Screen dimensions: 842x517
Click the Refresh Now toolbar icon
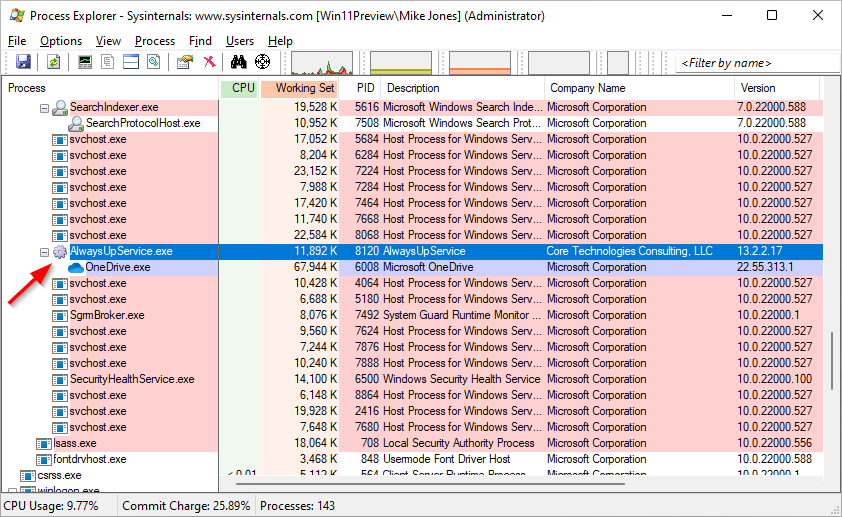pyautogui.click(x=53, y=62)
